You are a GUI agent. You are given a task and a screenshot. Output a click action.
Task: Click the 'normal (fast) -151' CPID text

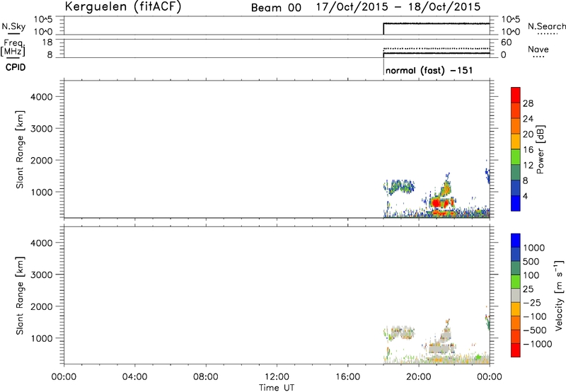pyautogui.click(x=429, y=70)
